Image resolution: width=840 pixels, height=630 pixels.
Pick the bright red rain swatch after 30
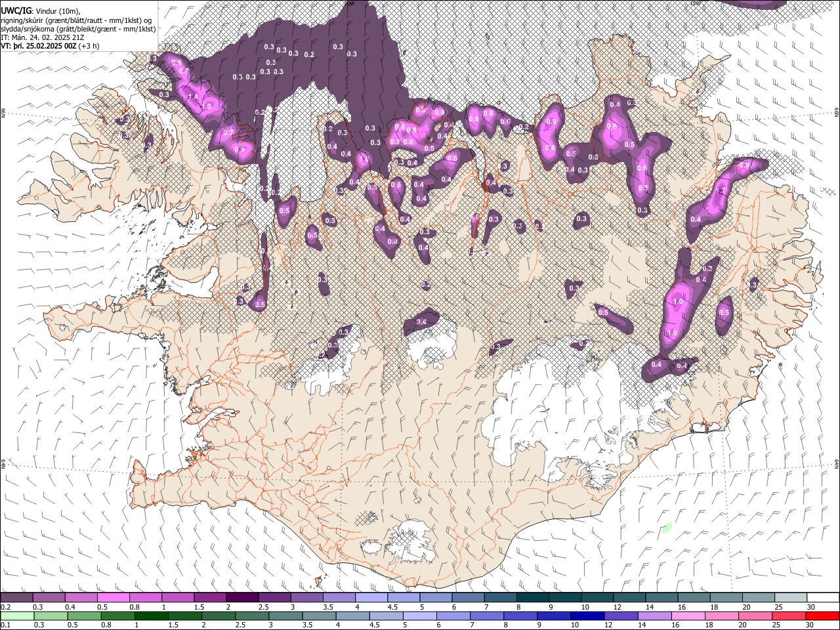pos(822,616)
